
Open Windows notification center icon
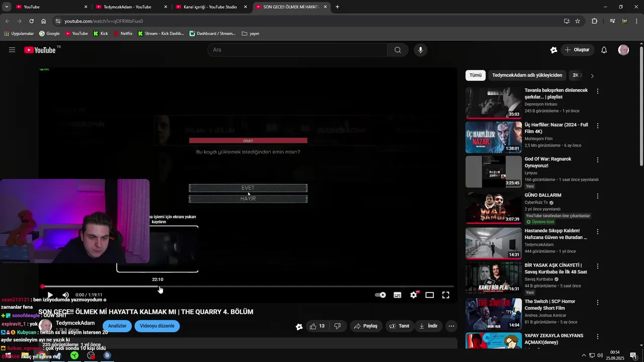click(633, 355)
